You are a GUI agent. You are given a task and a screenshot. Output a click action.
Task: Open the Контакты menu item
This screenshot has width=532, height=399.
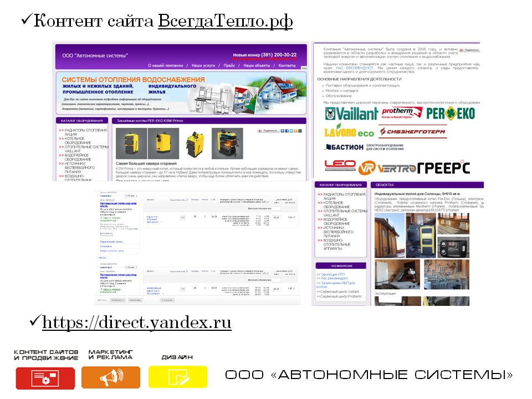287,65
